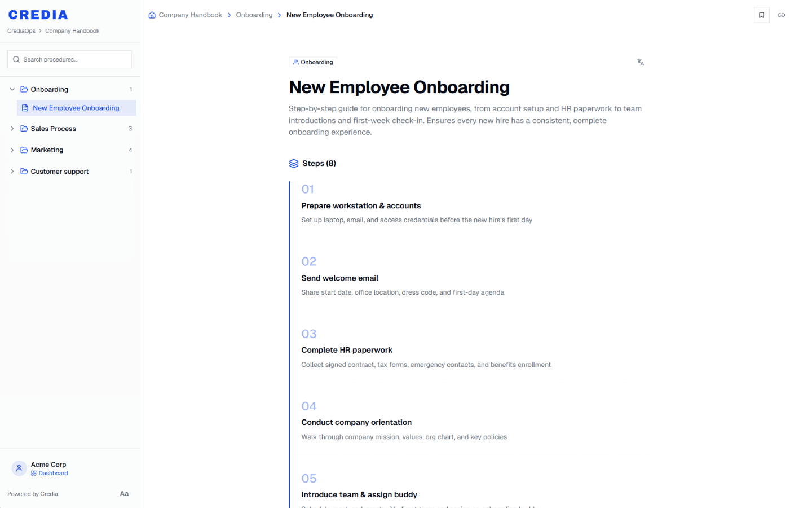Click the Steps layers icon
The image size is (812, 508).
coord(294,164)
